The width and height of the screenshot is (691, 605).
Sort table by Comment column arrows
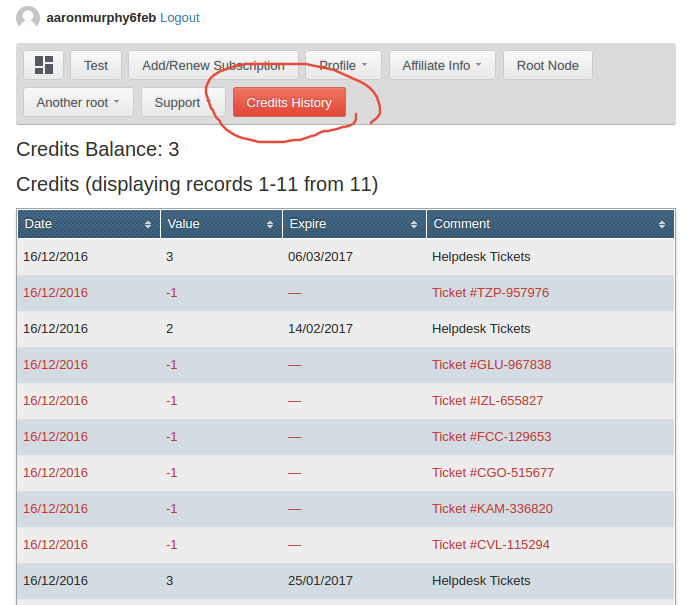[x=661, y=225]
